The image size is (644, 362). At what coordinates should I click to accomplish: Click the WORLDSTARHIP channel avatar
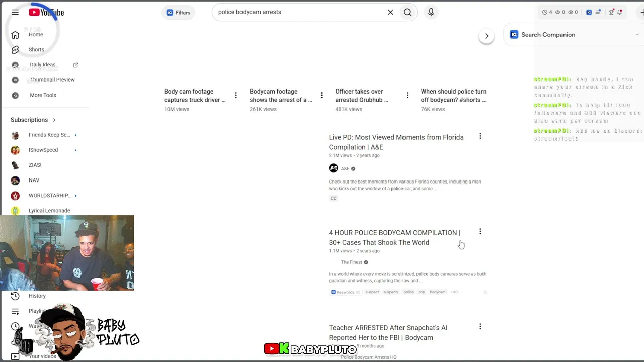pyautogui.click(x=15, y=195)
